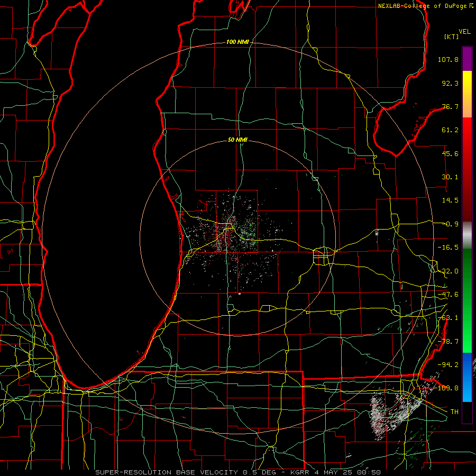476x476 pixels.
Task: Click the 107.8 value on velocity scale
Action: (x=448, y=59)
